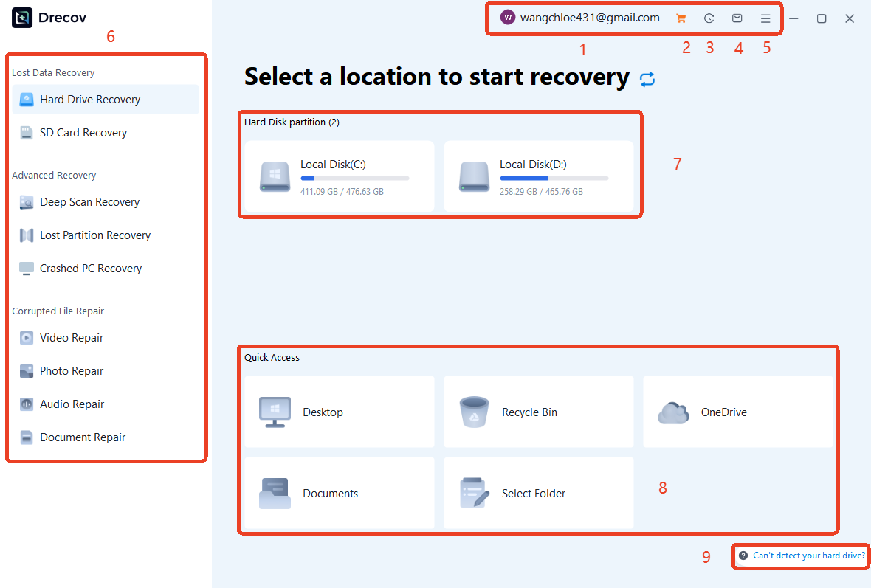Open Video Repair tool
The width and height of the screenshot is (871, 588).
click(x=72, y=338)
